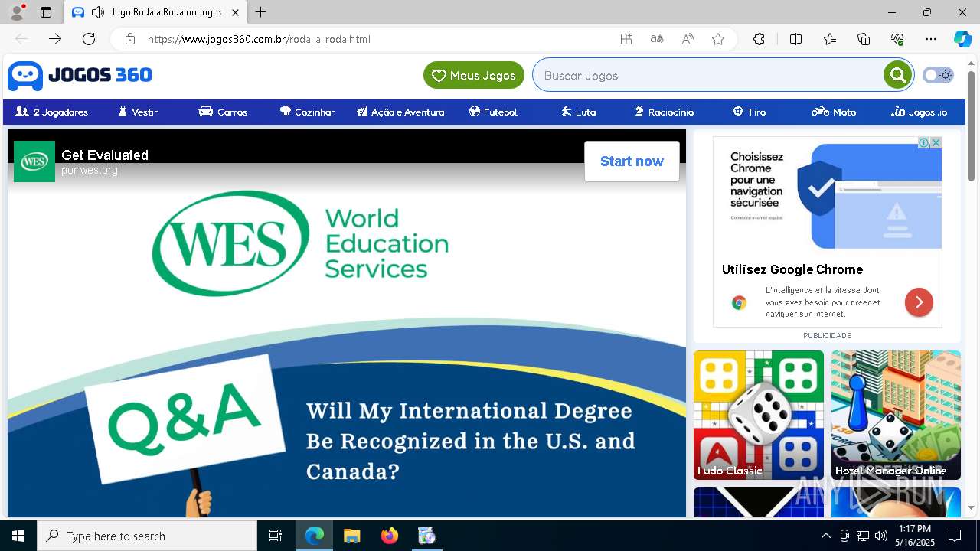Click the address bar URL
The image size is (980, 551).
[259, 39]
